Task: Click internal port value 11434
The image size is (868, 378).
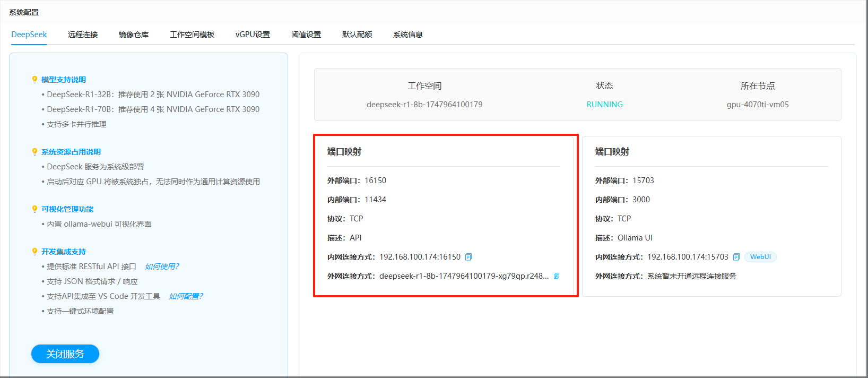Action: pos(375,200)
